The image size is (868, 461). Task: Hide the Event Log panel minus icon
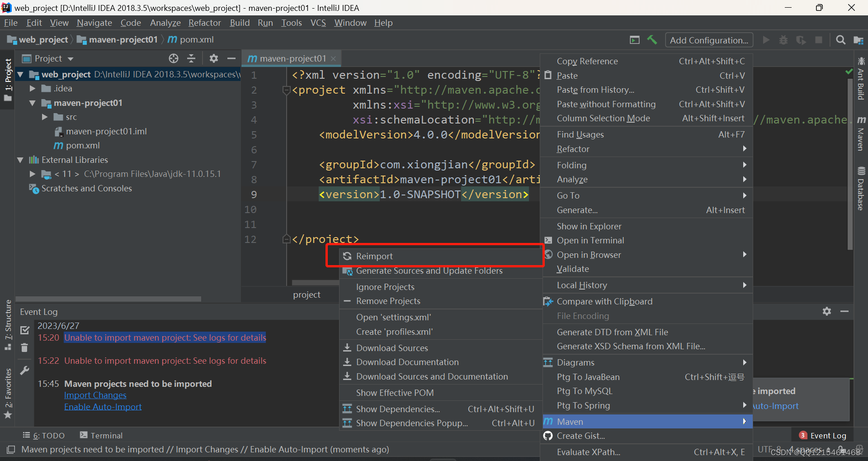[x=844, y=311]
